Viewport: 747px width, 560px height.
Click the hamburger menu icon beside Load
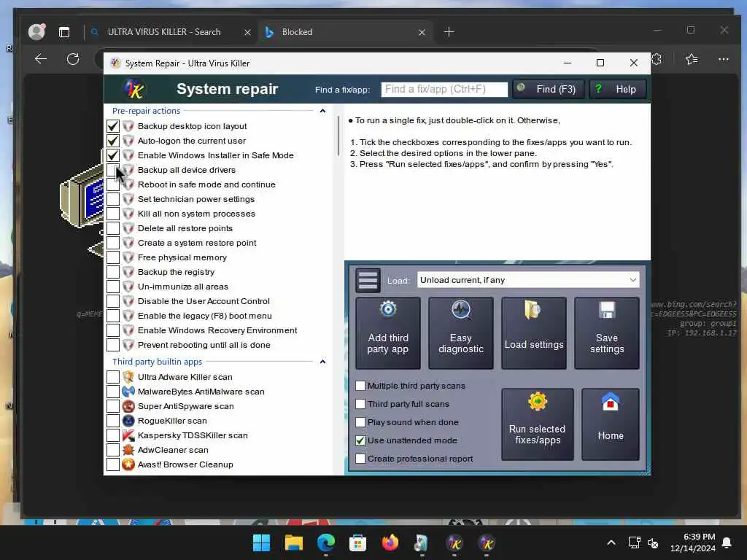368,280
